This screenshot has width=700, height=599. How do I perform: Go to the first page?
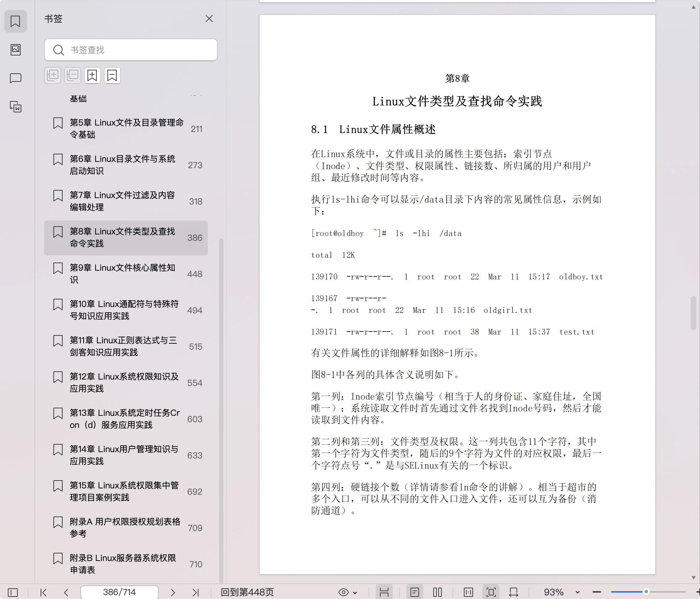pyautogui.click(x=43, y=592)
